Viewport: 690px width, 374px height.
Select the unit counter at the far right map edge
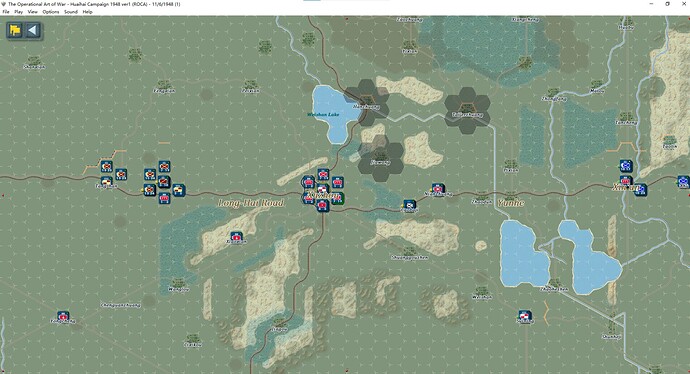[x=683, y=181]
